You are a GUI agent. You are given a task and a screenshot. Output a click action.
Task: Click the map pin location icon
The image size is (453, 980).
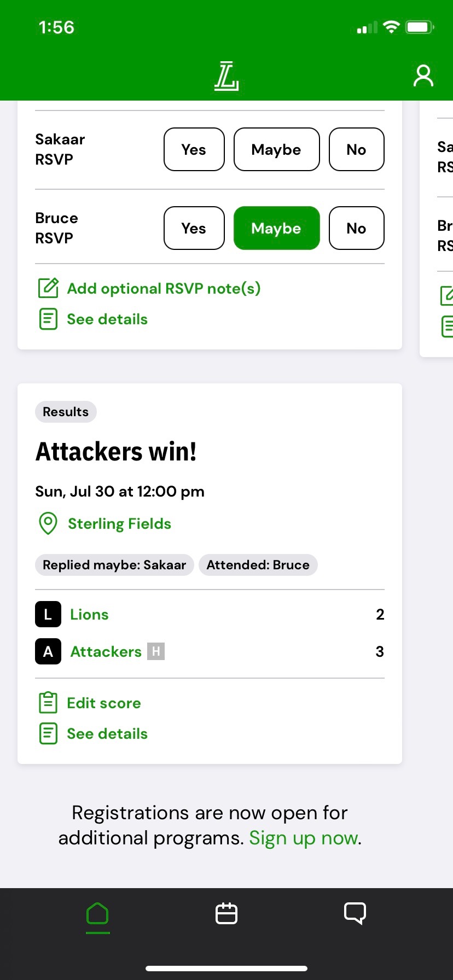(x=48, y=523)
